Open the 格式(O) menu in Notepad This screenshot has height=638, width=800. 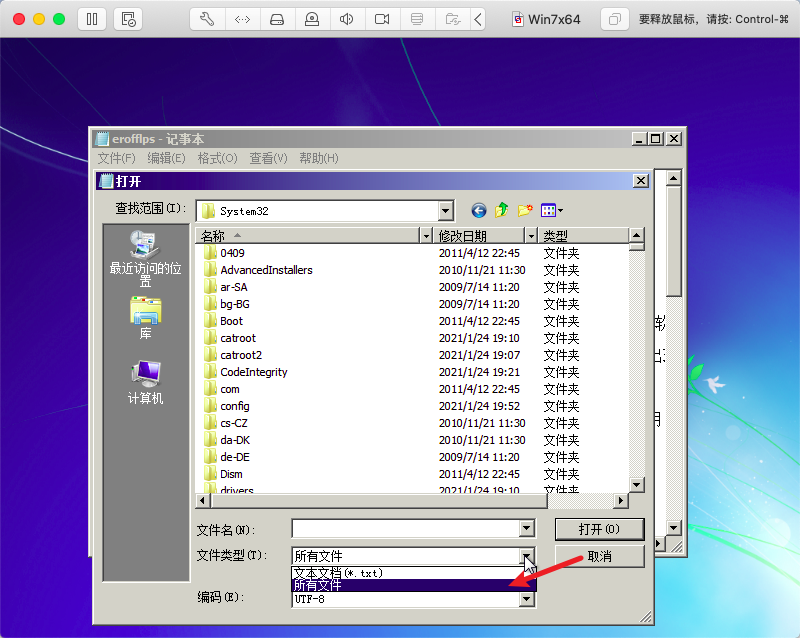point(217,158)
